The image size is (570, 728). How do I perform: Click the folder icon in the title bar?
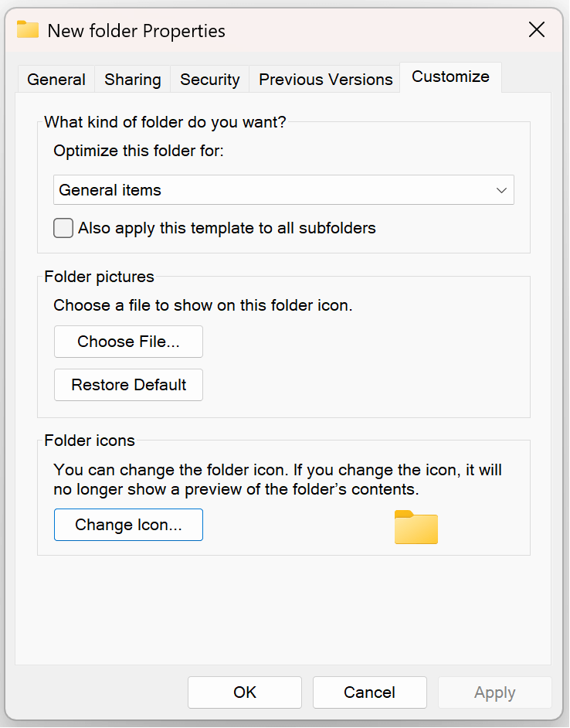(28, 30)
